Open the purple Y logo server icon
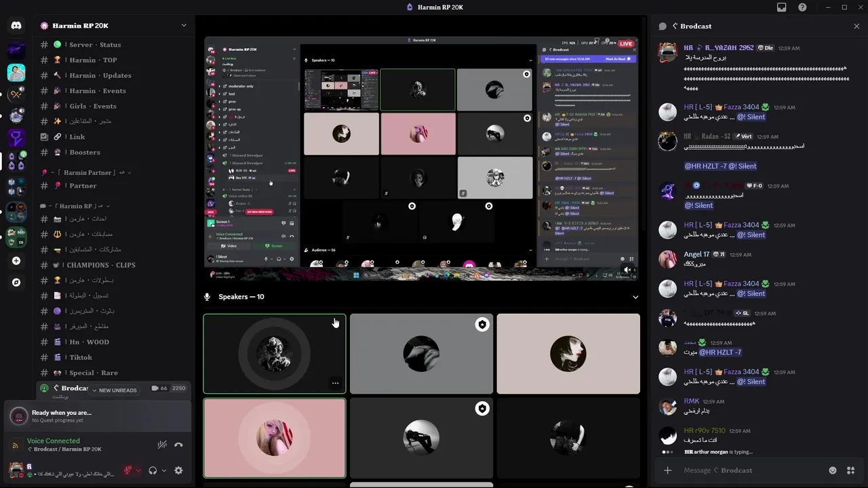 click(x=16, y=139)
